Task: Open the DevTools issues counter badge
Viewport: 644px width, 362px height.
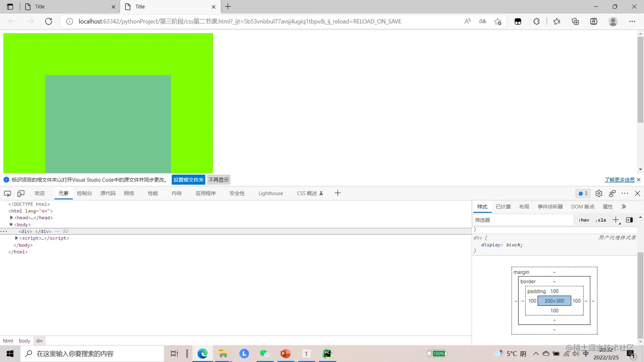Action: 583,193
